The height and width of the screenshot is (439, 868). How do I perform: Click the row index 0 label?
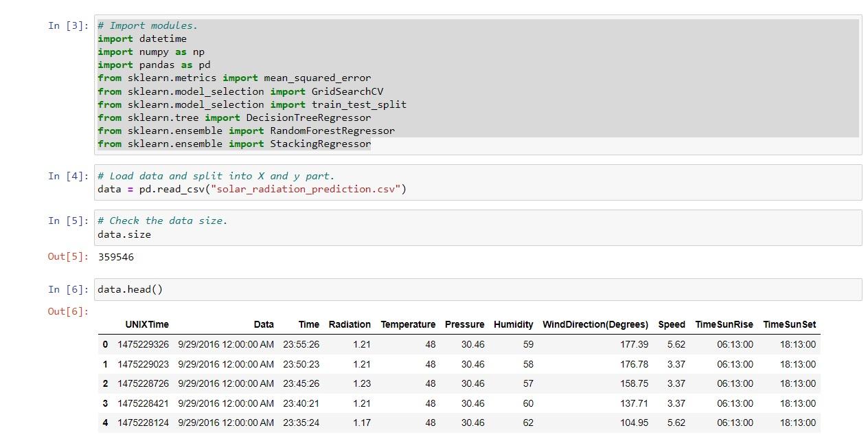coord(105,344)
